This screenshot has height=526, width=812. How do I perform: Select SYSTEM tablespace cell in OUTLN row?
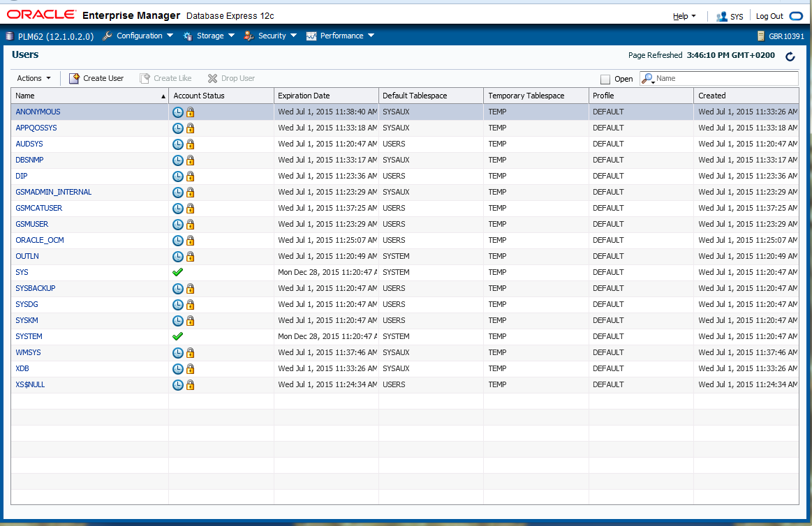[x=431, y=257]
